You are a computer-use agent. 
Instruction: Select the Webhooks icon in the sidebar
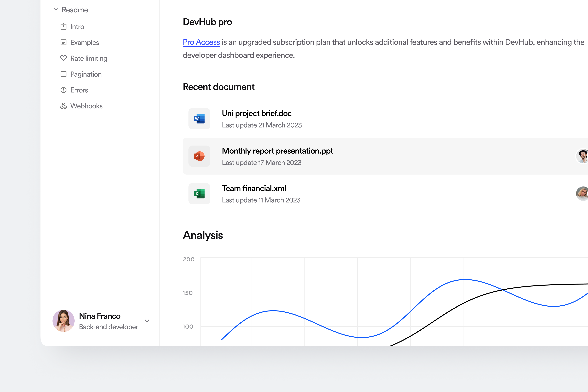[x=64, y=106]
